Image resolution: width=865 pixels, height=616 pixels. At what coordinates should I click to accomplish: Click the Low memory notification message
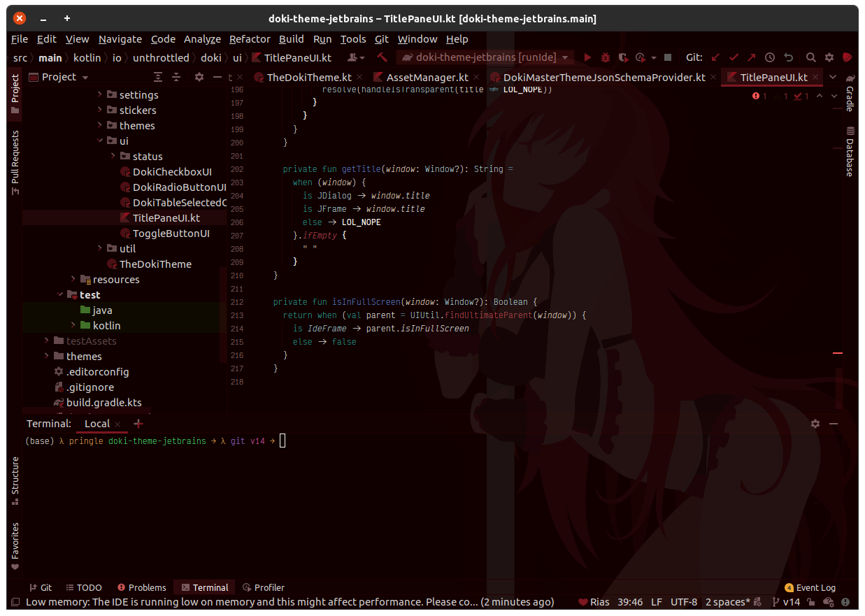(x=280, y=601)
